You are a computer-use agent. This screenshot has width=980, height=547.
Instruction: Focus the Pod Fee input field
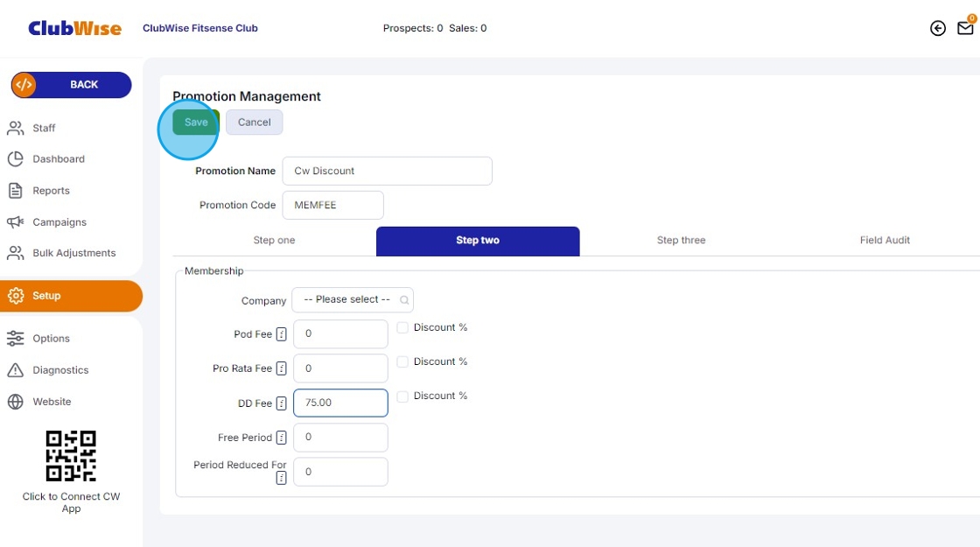tap(340, 333)
